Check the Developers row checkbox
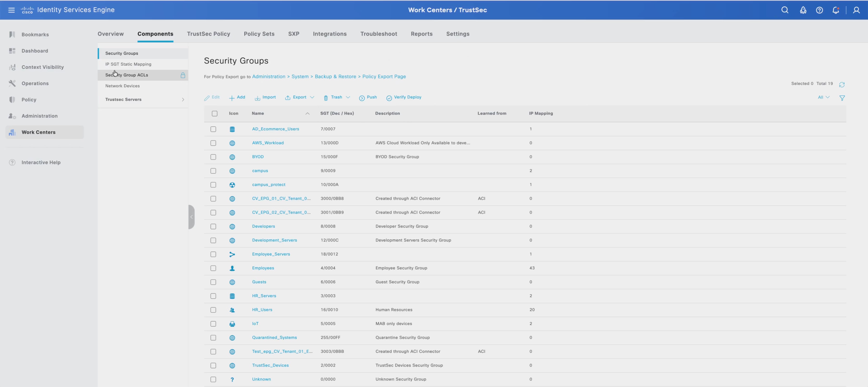Image resolution: width=868 pixels, height=387 pixels. [213, 226]
